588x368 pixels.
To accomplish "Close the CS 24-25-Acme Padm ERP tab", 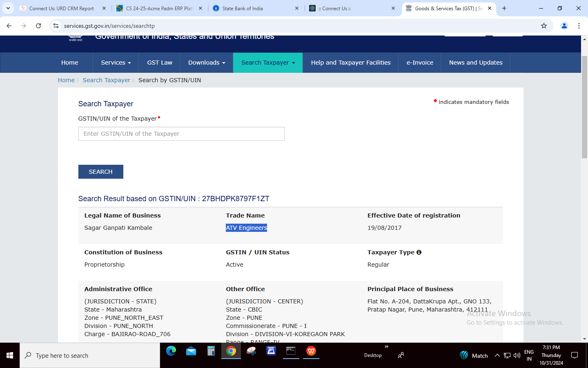I will click(x=200, y=8).
